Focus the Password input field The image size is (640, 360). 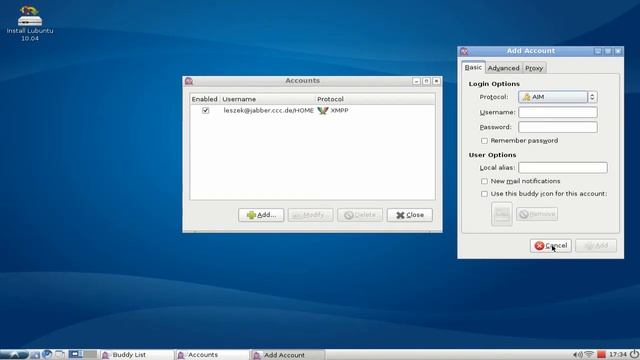point(558,127)
